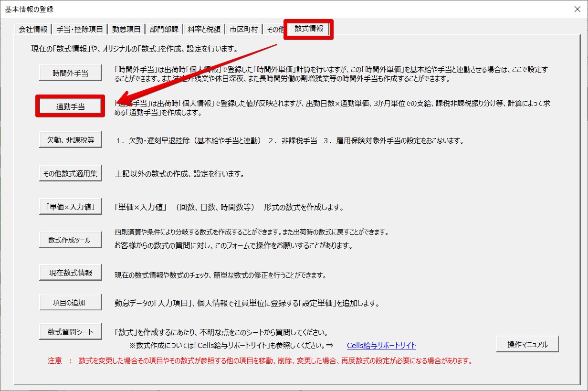This screenshot has height=391, width=588.
Task: Follow the Cells給与サポートサイト link
Action: pyautogui.click(x=381, y=346)
